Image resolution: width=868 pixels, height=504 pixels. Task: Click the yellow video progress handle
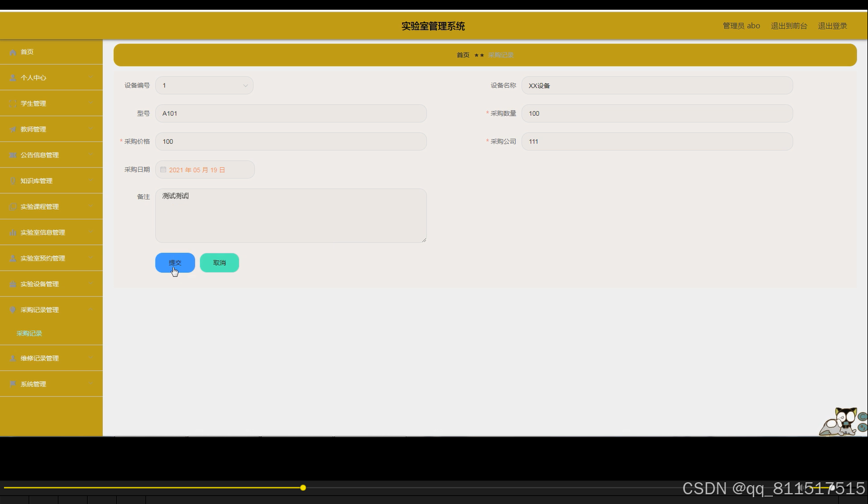[x=303, y=488]
